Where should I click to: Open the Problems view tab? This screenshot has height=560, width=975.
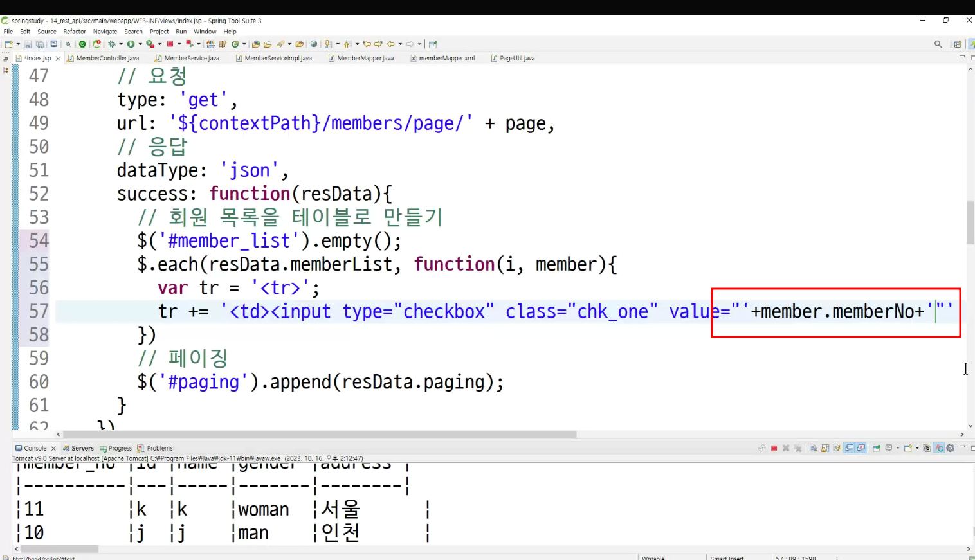pos(155,448)
